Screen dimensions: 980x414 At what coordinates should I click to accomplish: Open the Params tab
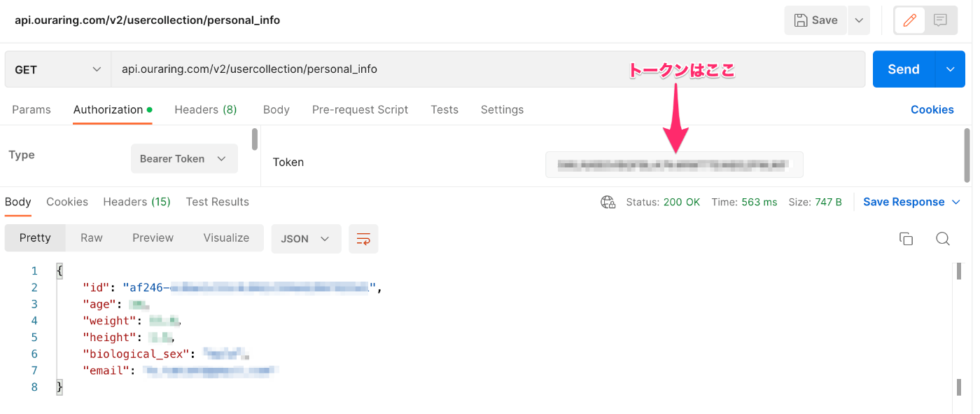click(x=31, y=109)
